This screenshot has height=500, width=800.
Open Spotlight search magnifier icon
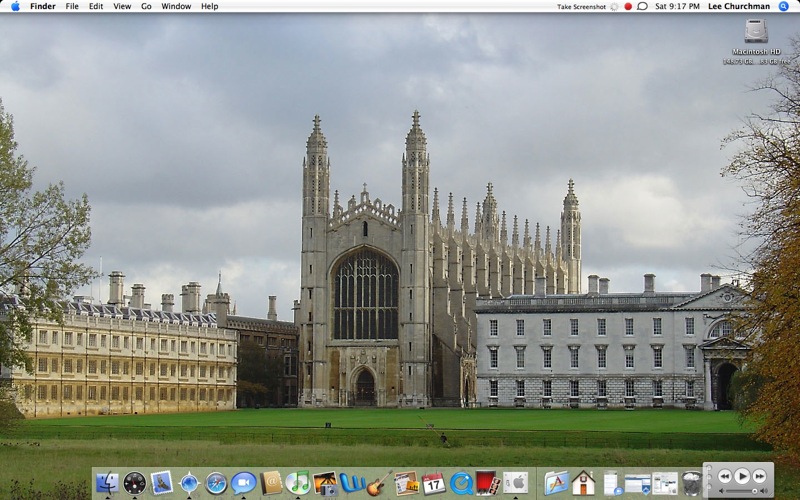click(x=783, y=6)
